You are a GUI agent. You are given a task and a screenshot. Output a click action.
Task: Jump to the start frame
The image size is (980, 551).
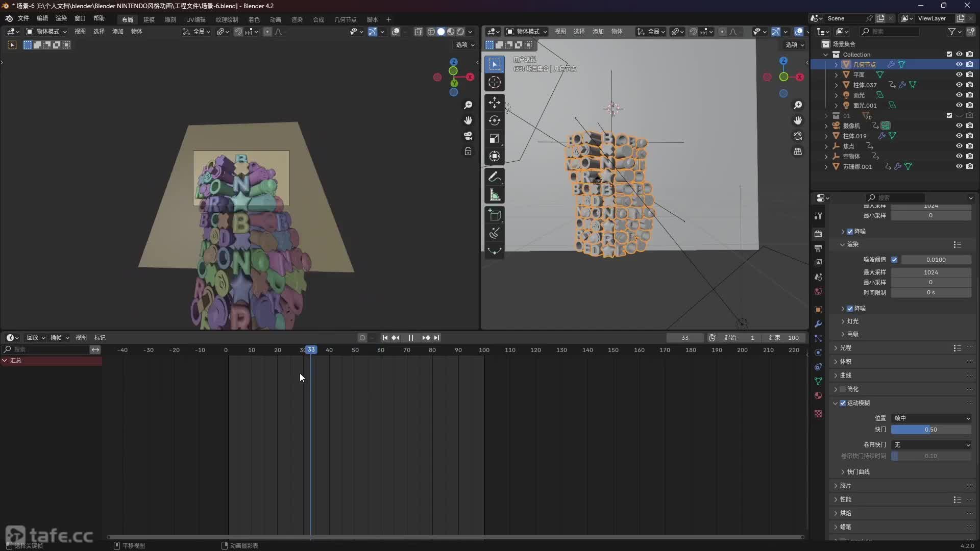[x=385, y=338]
